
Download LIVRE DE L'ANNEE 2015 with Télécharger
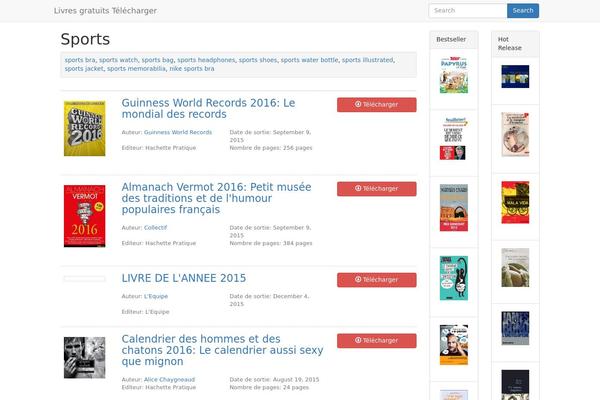[377, 280]
